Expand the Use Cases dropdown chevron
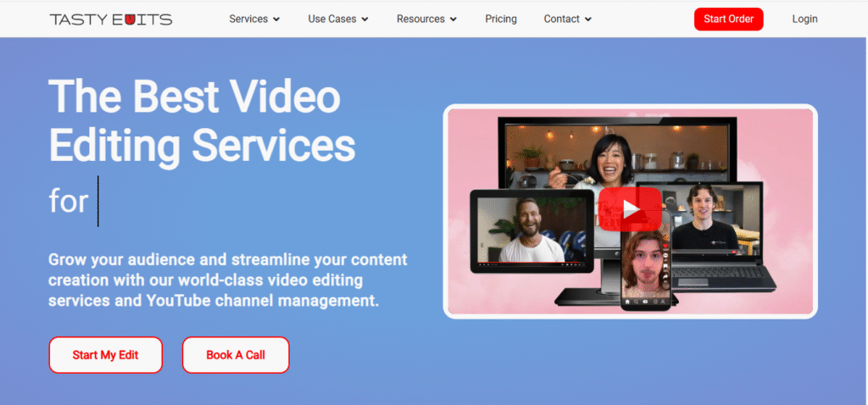This screenshot has width=868, height=405. (x=364, y=19)
